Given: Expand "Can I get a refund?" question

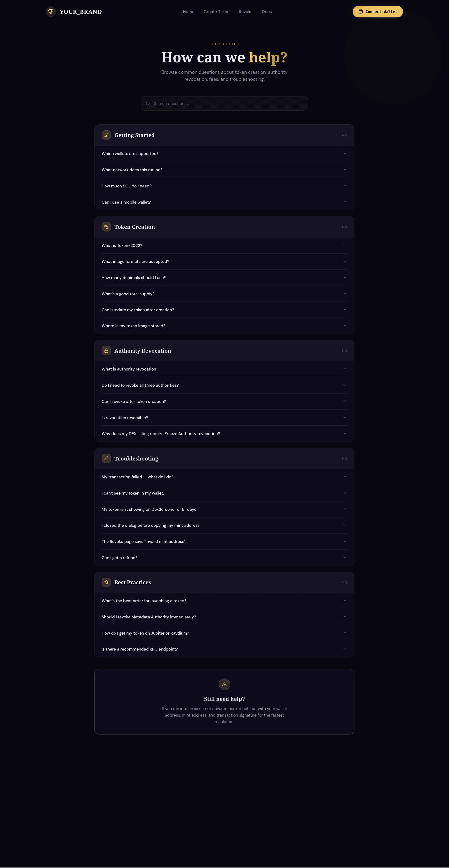Looking at the screenshot, I should coord(224,558).
